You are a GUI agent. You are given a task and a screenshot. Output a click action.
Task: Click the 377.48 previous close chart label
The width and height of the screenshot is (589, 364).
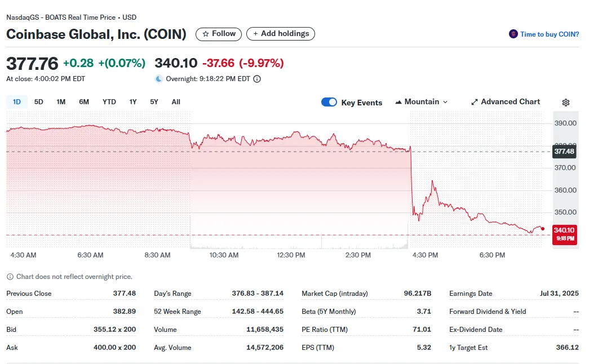(x=564, y=151)
